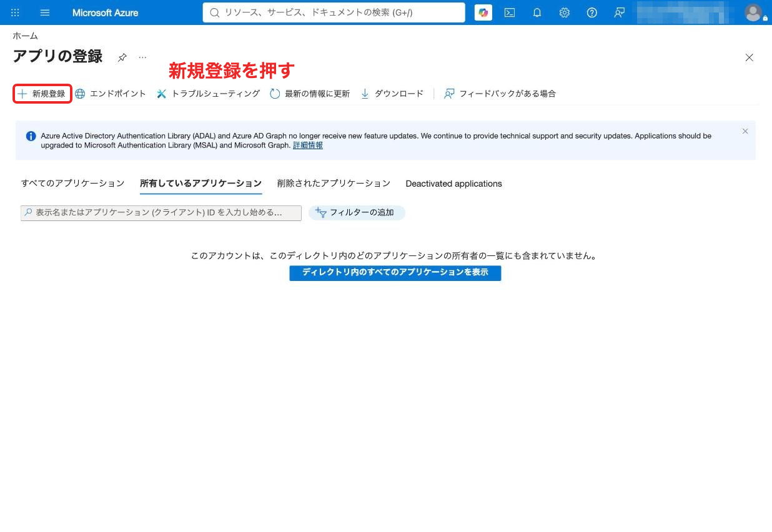The width and height of the screenshot is (772, 532).
Task: Click 最新の情報に更新 refresh button
Action: [310, 94]
